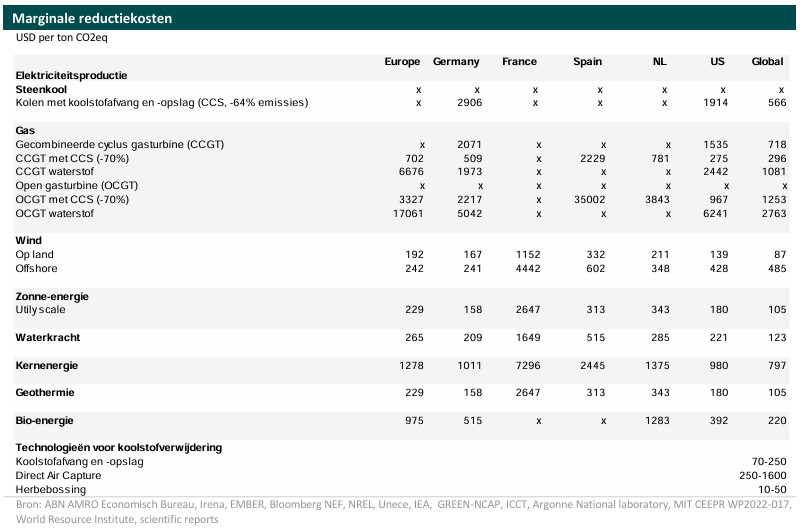The width and height of the screenshot is (811, 530).
Task: Click the value 1152 in the Op land row
Action: pos(528,254)
